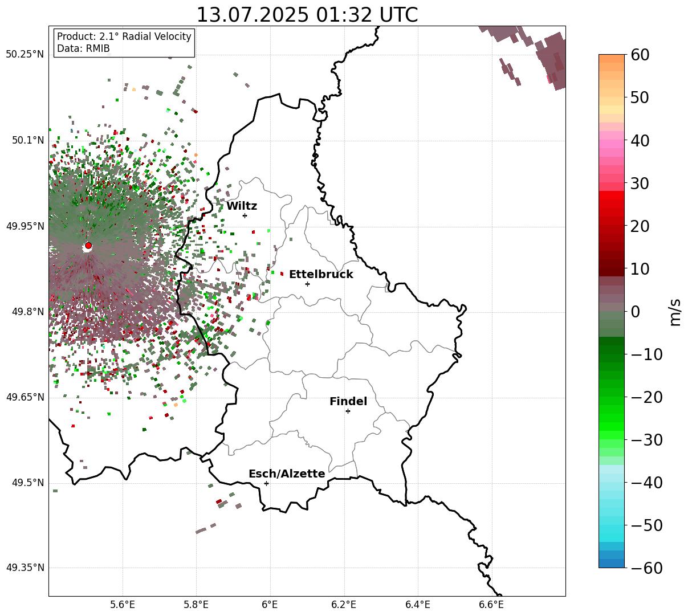Click the −10 colorbar tick label
Screen dimensions: 688x616
646,354
